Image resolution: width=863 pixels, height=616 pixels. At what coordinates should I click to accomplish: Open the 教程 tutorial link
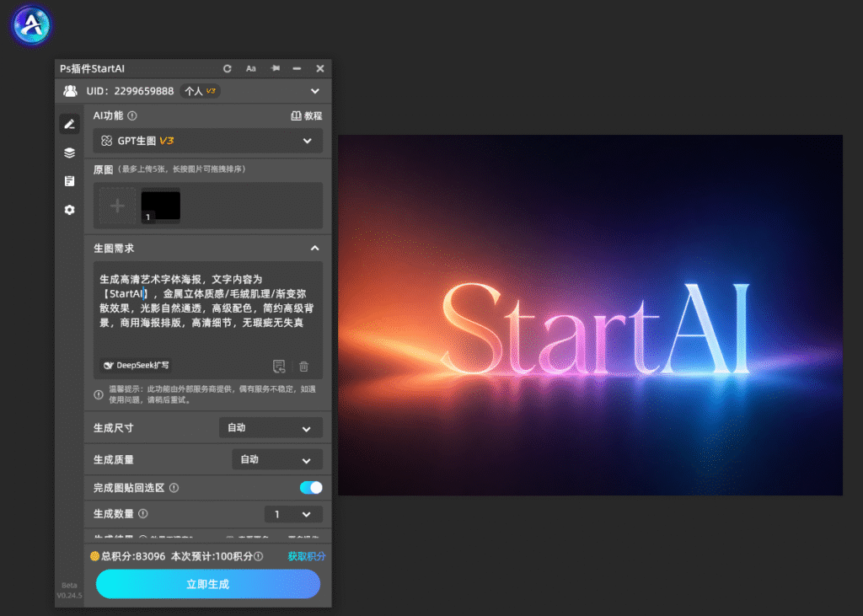307,115
